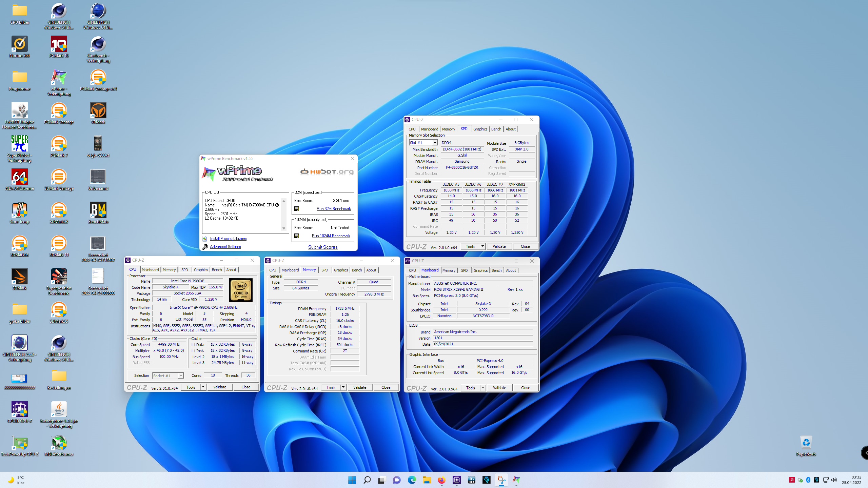Open 64gb-6900xt desktop file

98,147
